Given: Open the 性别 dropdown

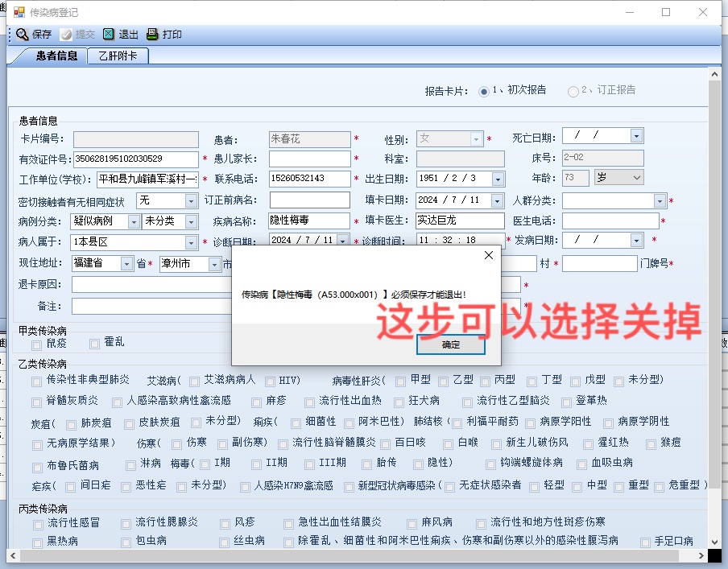Looking at the screenshot, I should (x=476, y=138).
